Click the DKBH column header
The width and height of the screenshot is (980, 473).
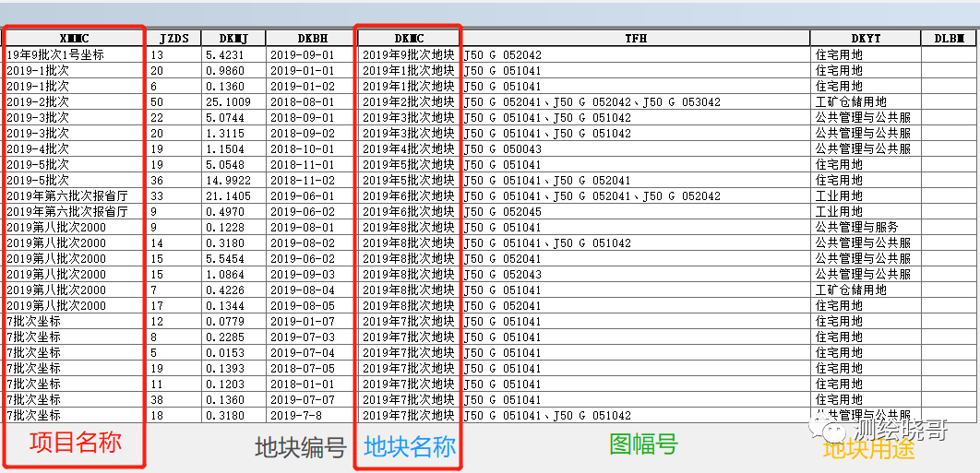[x=312, y=39]
